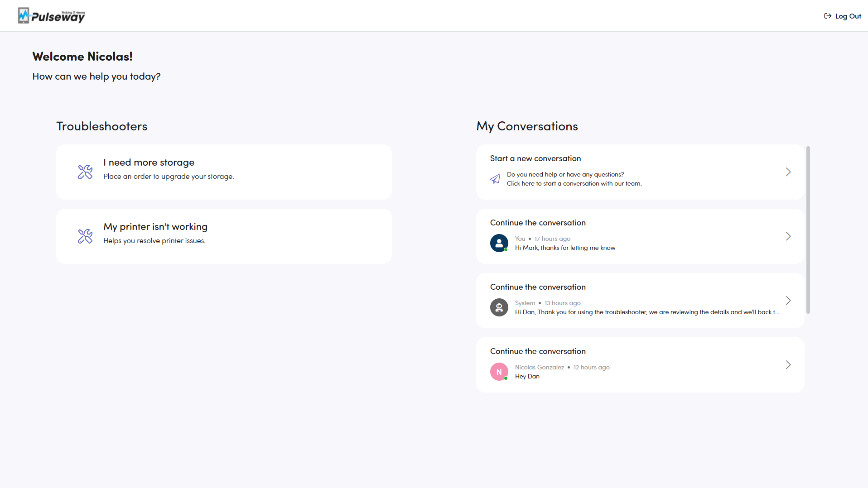Open the chevron on Start a new conversation
This screenshot has height=488, width=868.
pos(788,172)
